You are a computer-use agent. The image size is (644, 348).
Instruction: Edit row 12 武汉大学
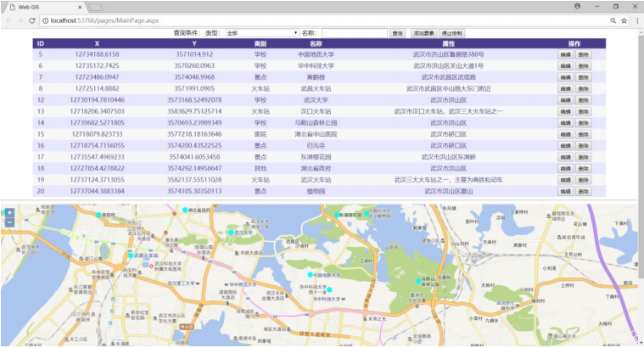click(566, 100)
